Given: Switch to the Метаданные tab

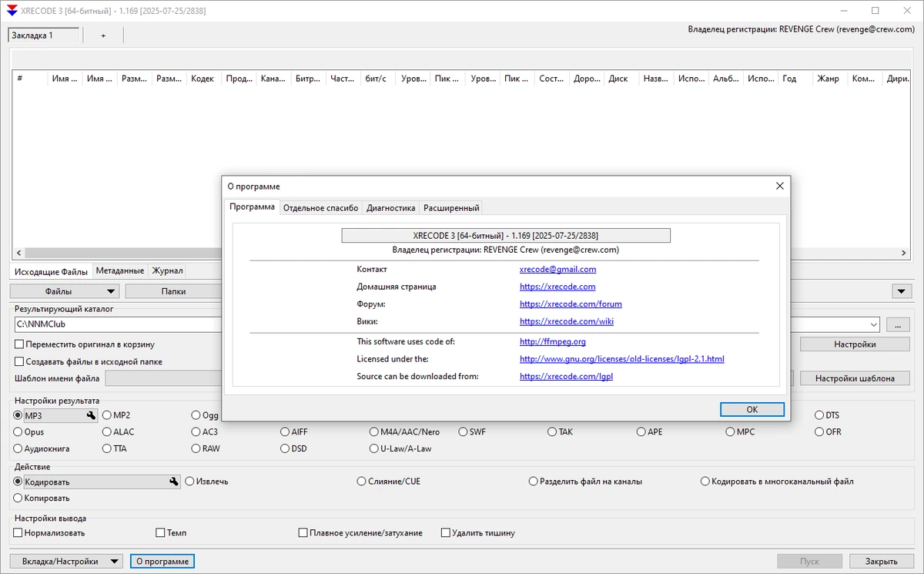Looking at the screenshot, I should pyautogui.click(x=120, y=271).
